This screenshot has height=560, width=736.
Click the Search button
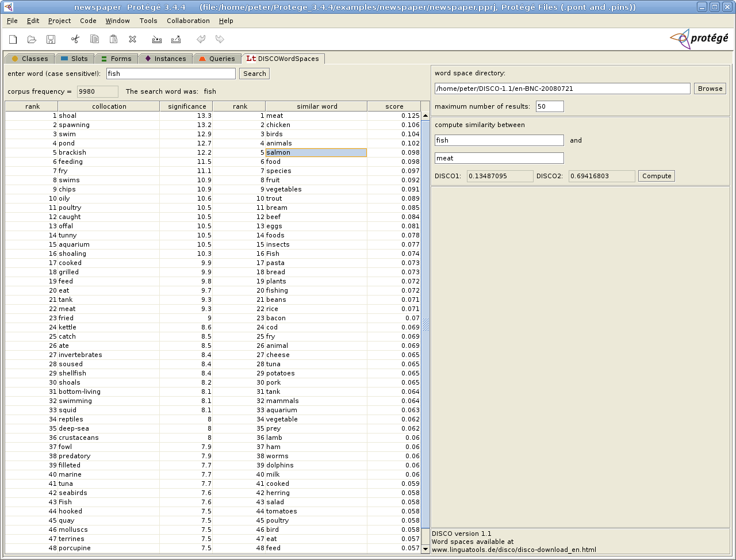254,74
